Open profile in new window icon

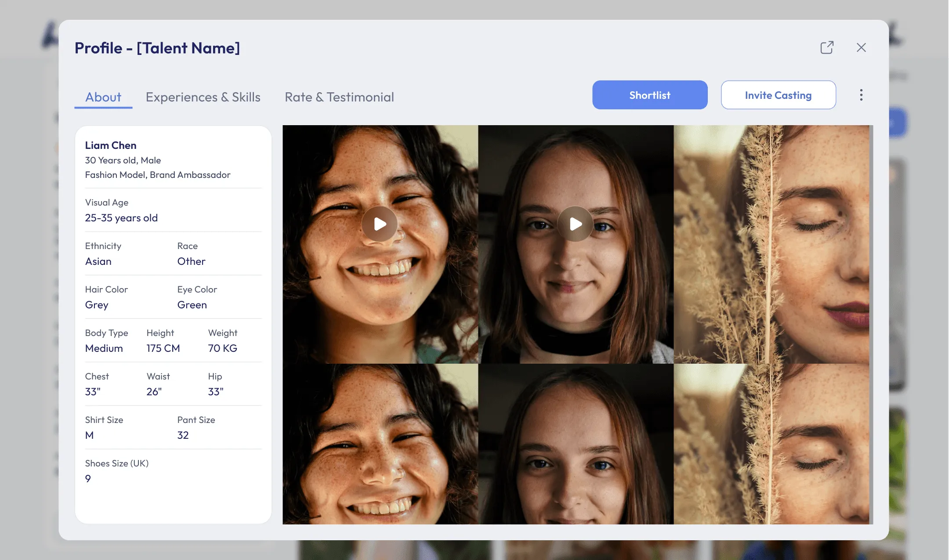click(827, 47)
